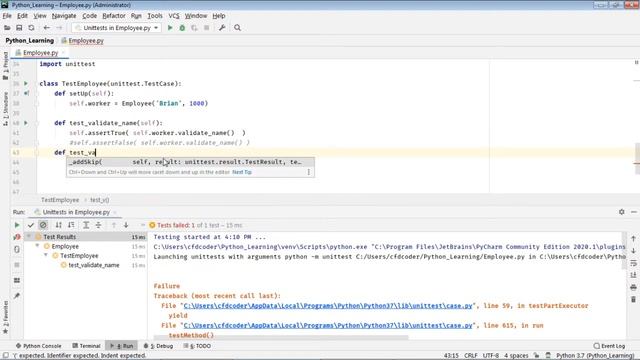This screenshot has width=640, height=360.
Task: Click Rerun Failed Tests icon in Run panel
Action: 17,237
